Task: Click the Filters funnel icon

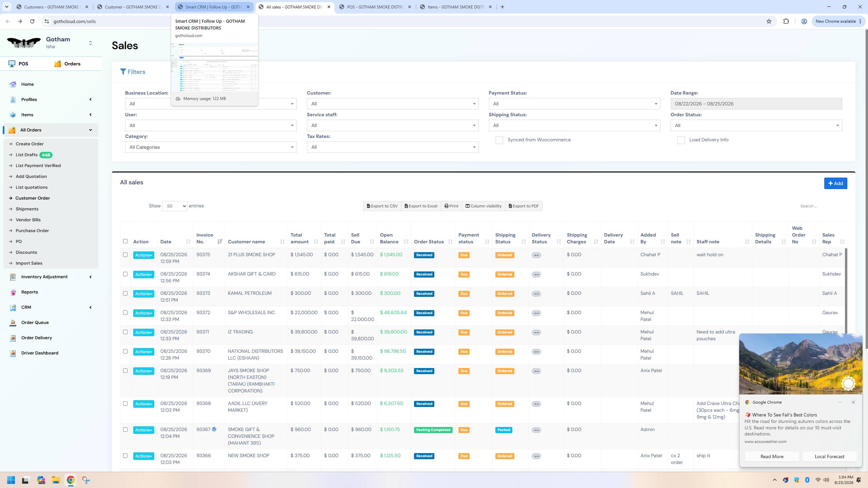Action: click(123, 72)
